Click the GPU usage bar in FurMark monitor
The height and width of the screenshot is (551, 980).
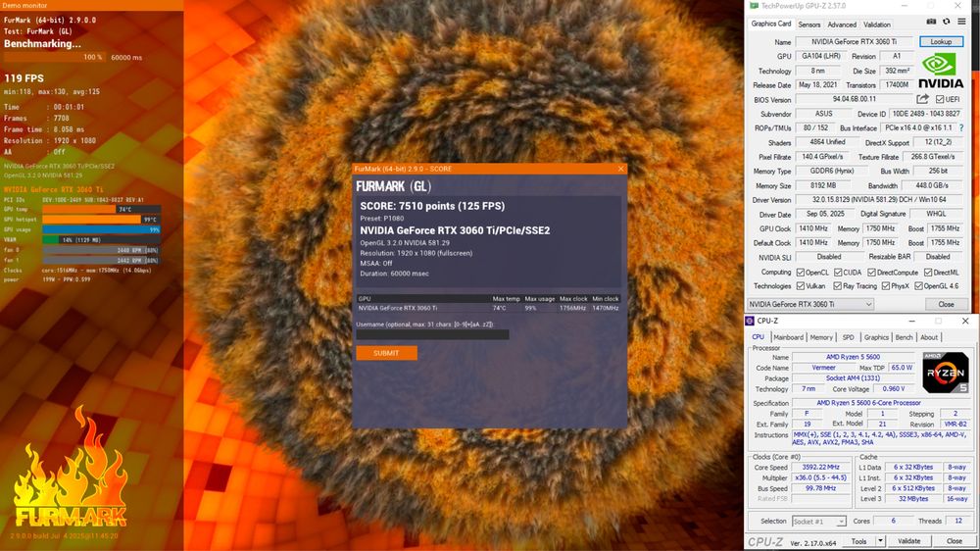coord(101,229)
